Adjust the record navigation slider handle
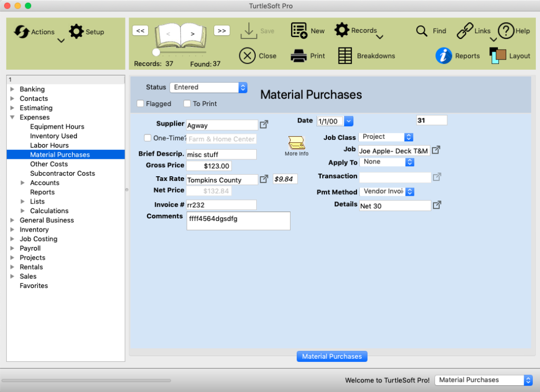Image resolution: width=540 pixels, height=392 pixels. [x=156, y=52]
